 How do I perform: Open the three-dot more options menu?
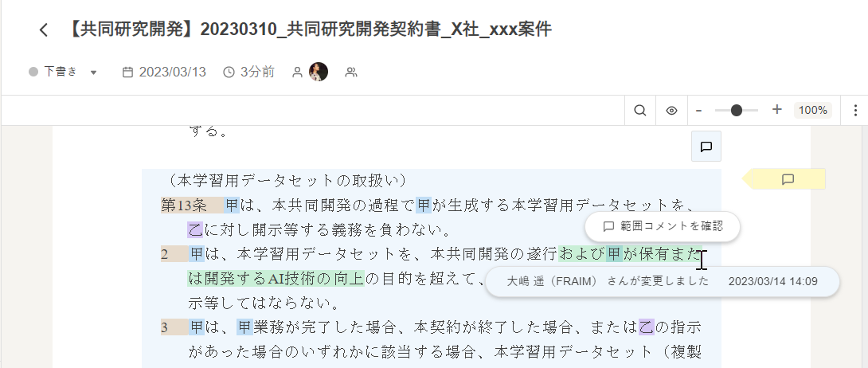click(855, 110)
